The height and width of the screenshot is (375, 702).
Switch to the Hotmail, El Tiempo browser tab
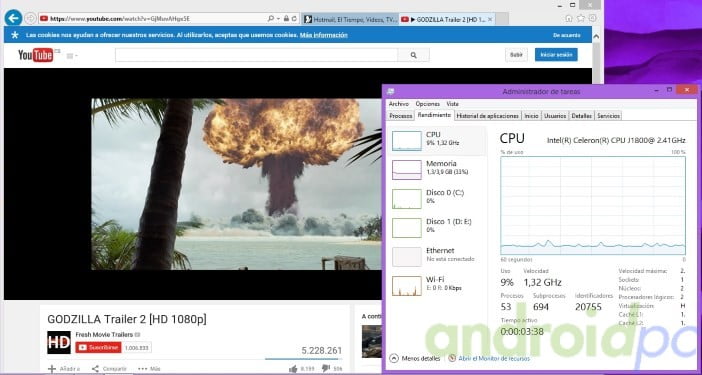[x=350, y=19]
